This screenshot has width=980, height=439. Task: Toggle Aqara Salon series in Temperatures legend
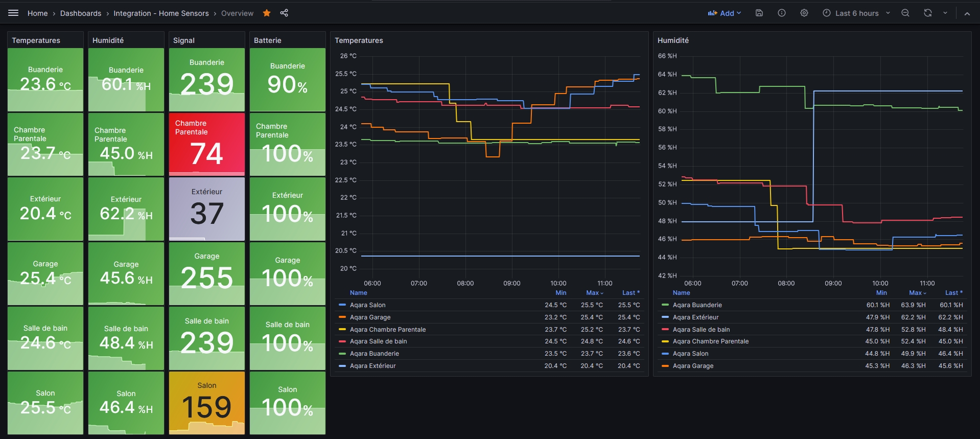367,305
